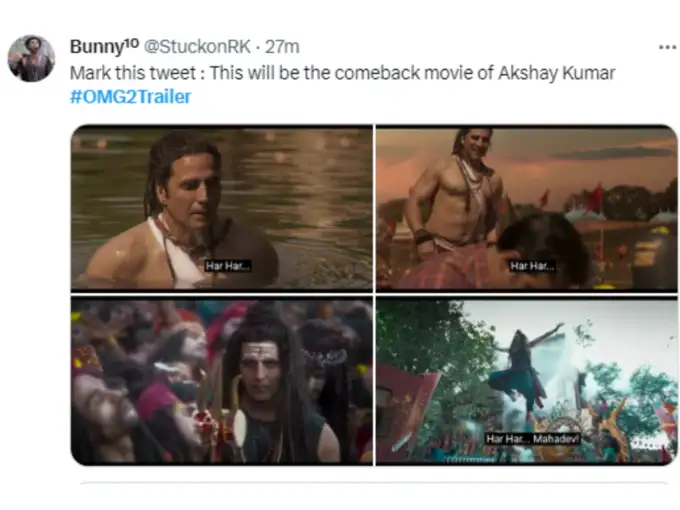Open the bottom-left image with face-painted crowd
The height and width of the screenshot is (510, 680).
coord(222,382)
